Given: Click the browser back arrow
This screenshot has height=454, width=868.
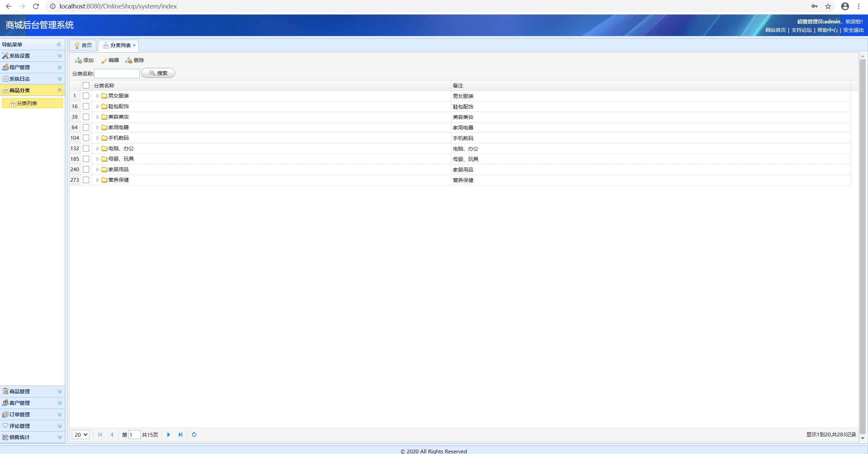Looking at the screenshot, I should [x=9, y=6].
